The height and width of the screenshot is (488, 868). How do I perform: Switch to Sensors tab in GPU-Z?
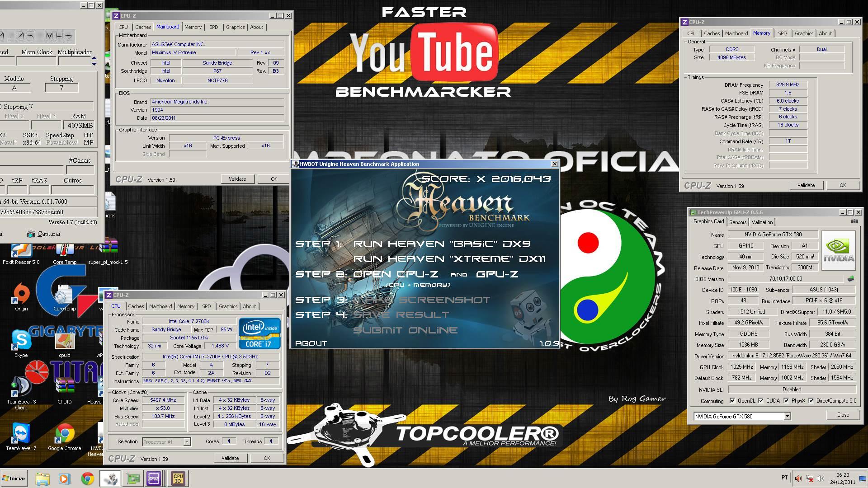(x=737, y=222)
